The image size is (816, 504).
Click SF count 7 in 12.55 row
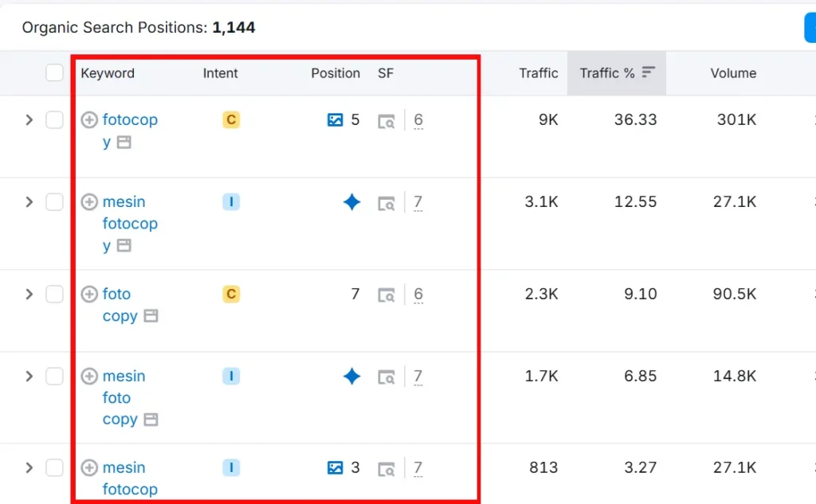(418, 201)
